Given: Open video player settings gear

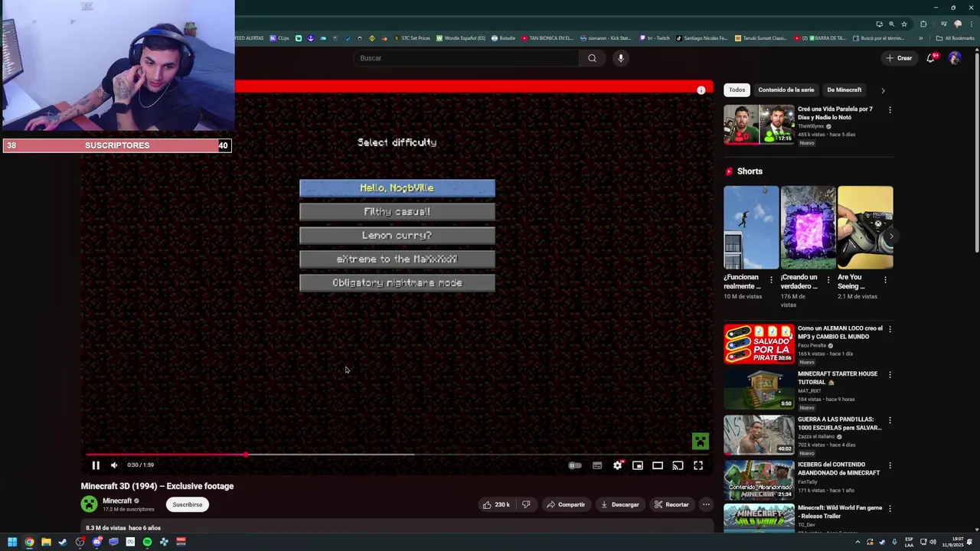Looking at the screenshot, I should [618, 465].
